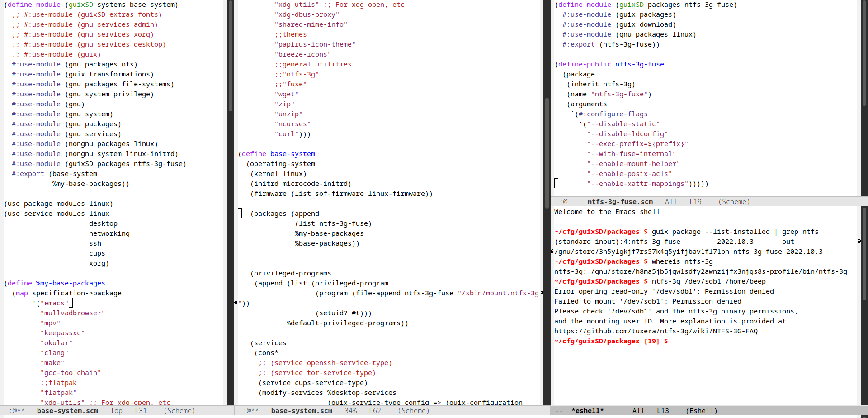The height and width of the screenshot is (418, 868).
Task: Click the "--enable-mount-helper" configure flag
Action: [x=633, y=164]
